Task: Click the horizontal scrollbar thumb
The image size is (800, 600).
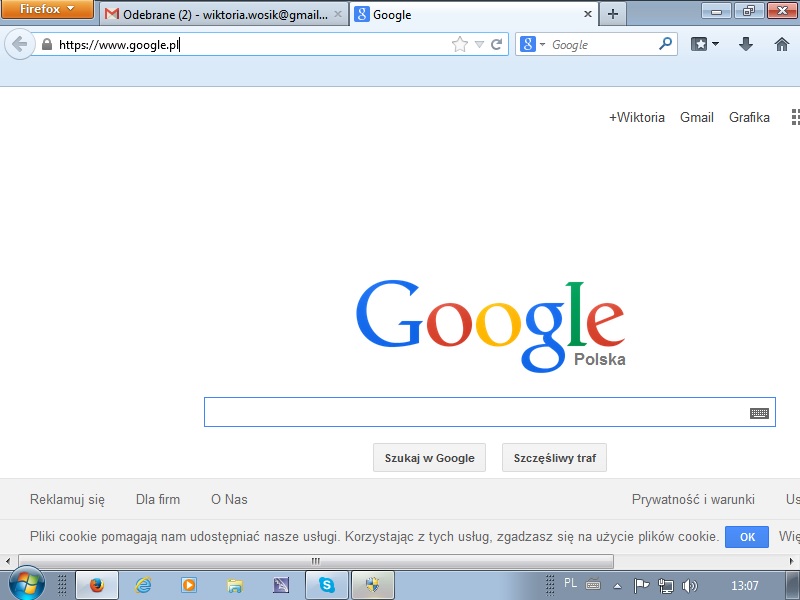Action: coord(316,561)
